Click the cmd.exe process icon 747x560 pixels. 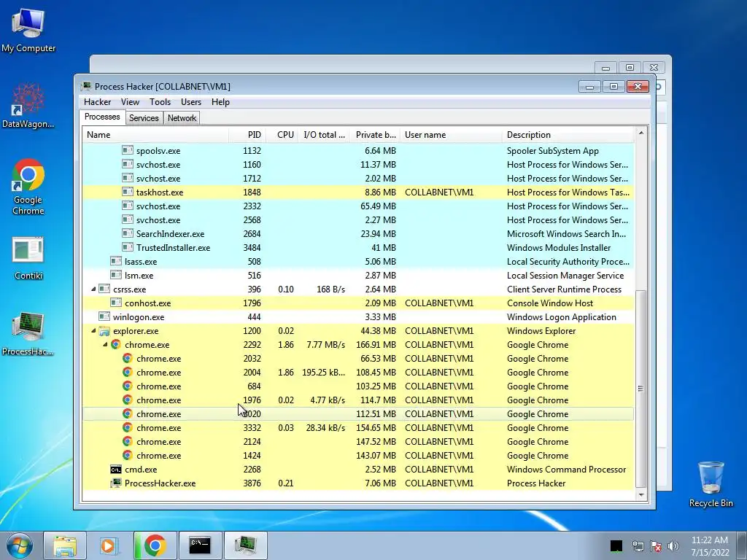[x=116, y=470]
